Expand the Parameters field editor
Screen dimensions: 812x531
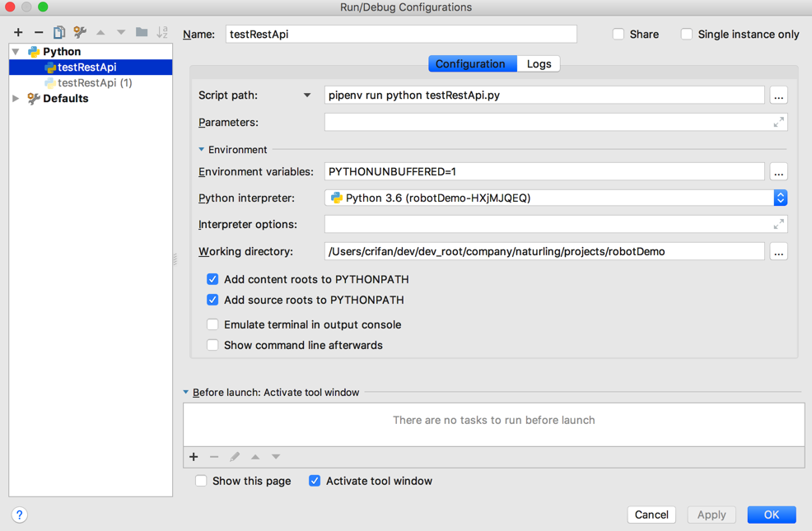[x=778, y=123]
